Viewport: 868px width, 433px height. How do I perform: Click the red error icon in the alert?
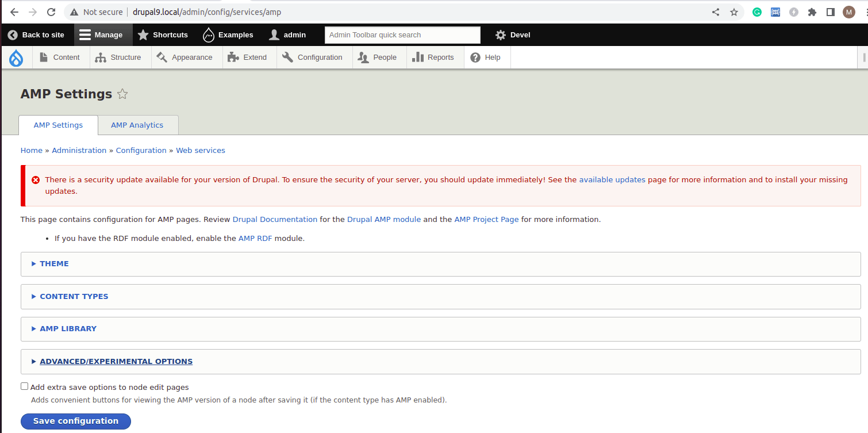[x=36, y=180]
